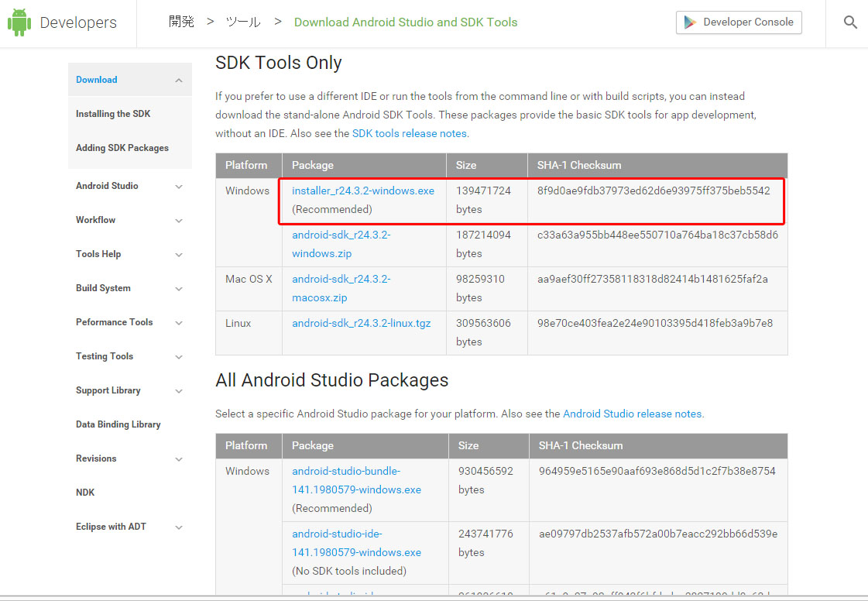
Task: Download android-studio-bundle-141.1980579-windows.exe
Action: pos(356,480)
